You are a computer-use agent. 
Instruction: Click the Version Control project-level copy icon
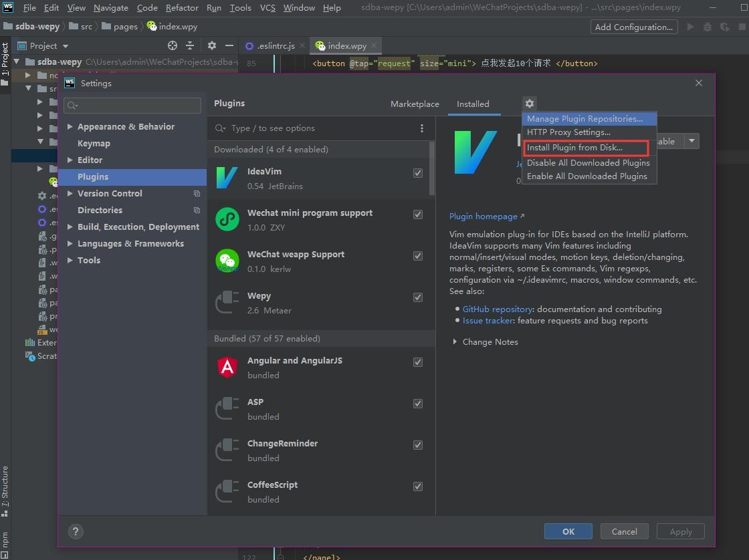coord(197,193)
